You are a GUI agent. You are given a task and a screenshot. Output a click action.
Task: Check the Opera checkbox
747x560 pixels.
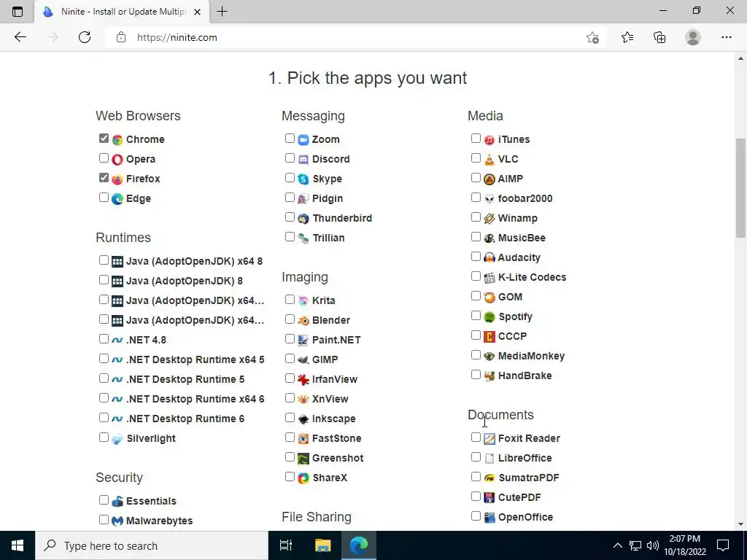[x=104, y=157]
